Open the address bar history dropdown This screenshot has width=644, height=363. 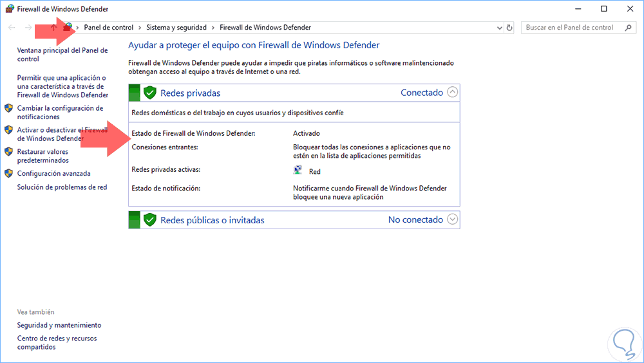(500, 28)
